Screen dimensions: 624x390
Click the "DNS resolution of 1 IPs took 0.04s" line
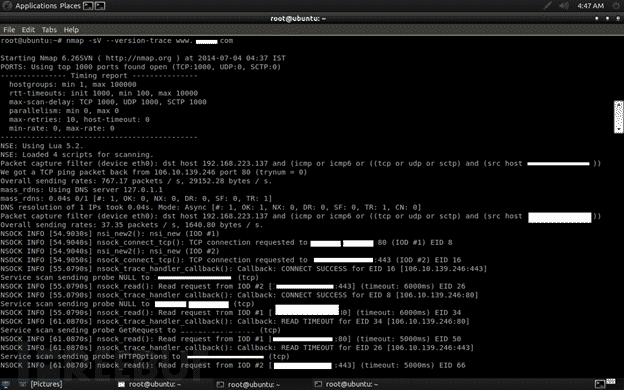pos(211,207)
